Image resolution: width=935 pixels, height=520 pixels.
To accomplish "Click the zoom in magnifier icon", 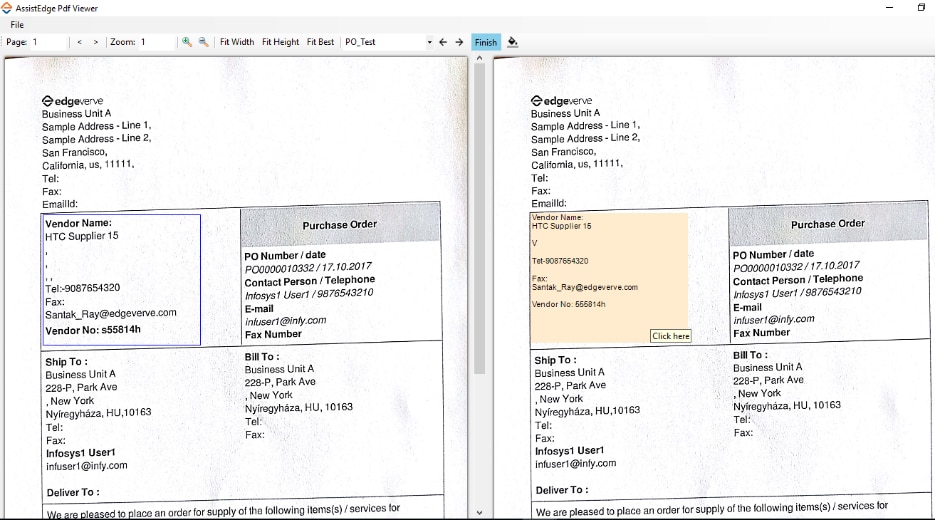I will coord(186,42).
